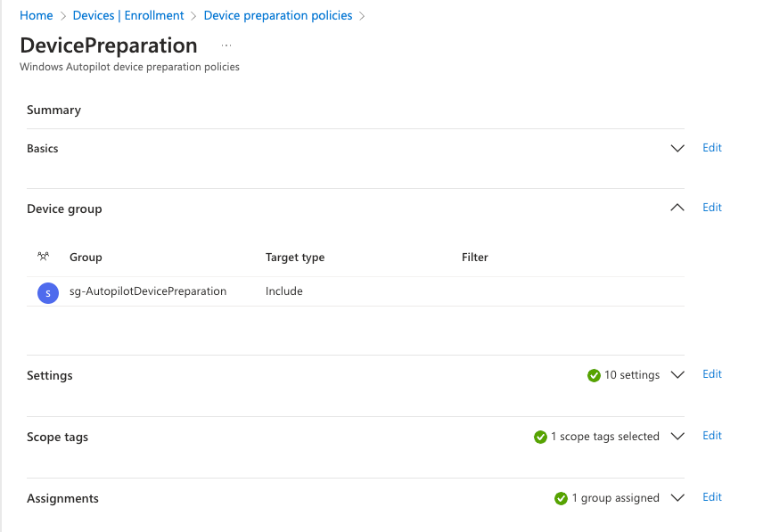
Task: Click the green check beside 10 settings
Action: (x=594, y=375)
